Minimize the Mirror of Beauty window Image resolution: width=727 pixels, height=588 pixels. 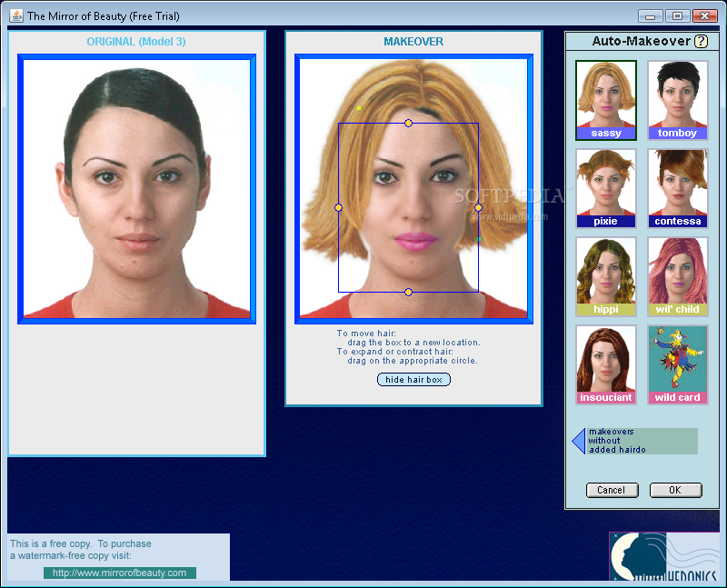coord(650,16)
